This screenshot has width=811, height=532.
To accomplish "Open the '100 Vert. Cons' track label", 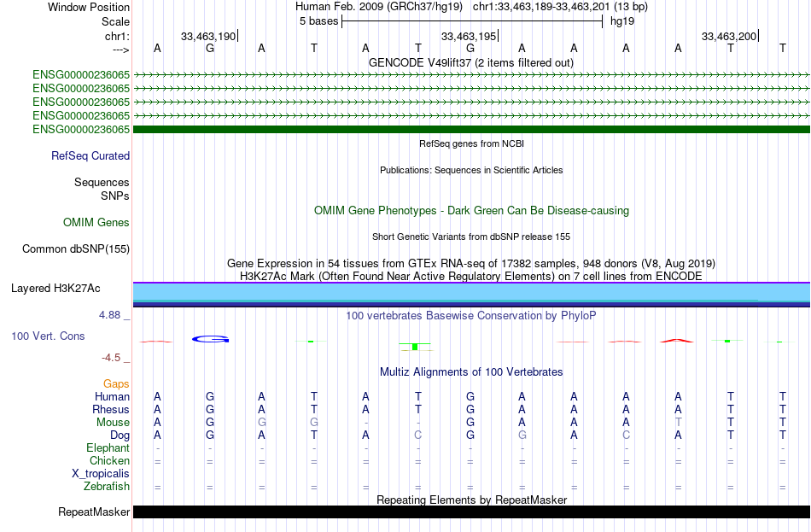I will click(48, 336).
